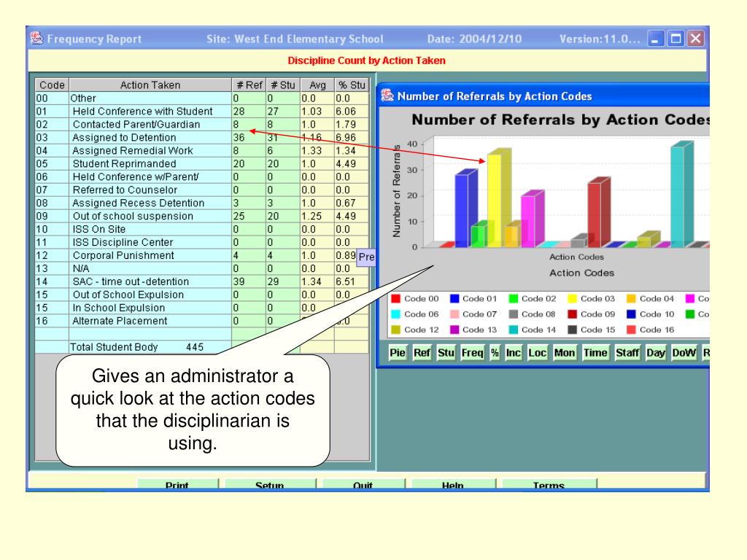Click the Ref chart button
The width and height of the screenshot is (747, 560).
point(422,353)
